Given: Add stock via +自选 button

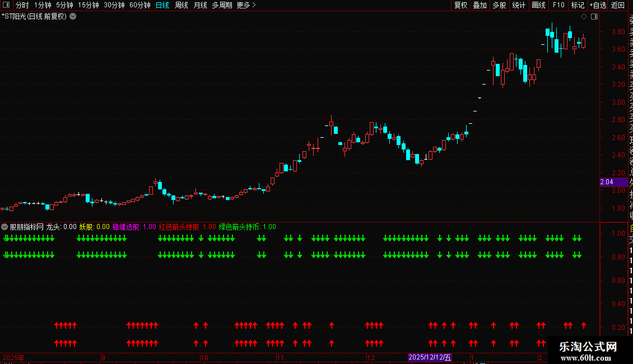Looking at the screenshot, I should coord(598,5).
